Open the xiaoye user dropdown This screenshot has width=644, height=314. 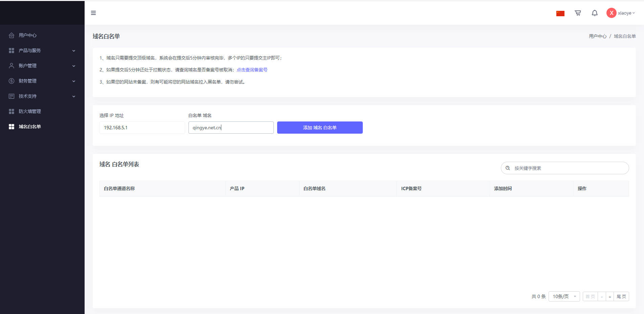click(626, 13)
